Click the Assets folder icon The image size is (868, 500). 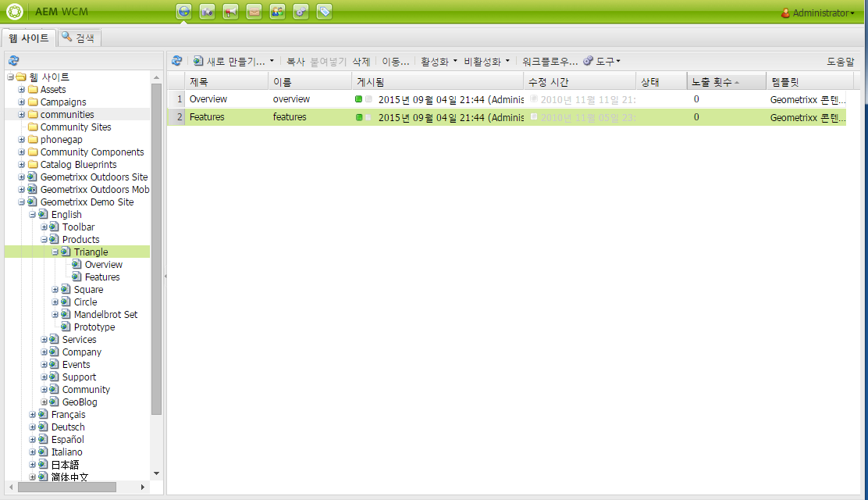coord(33,89)
